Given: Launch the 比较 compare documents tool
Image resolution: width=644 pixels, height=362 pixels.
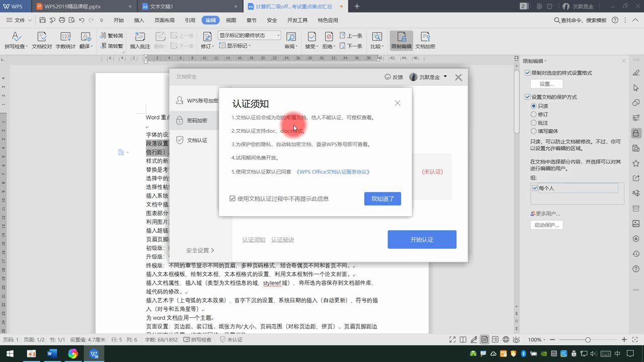Looking at the screenshot, I should (x=376, y=40).
